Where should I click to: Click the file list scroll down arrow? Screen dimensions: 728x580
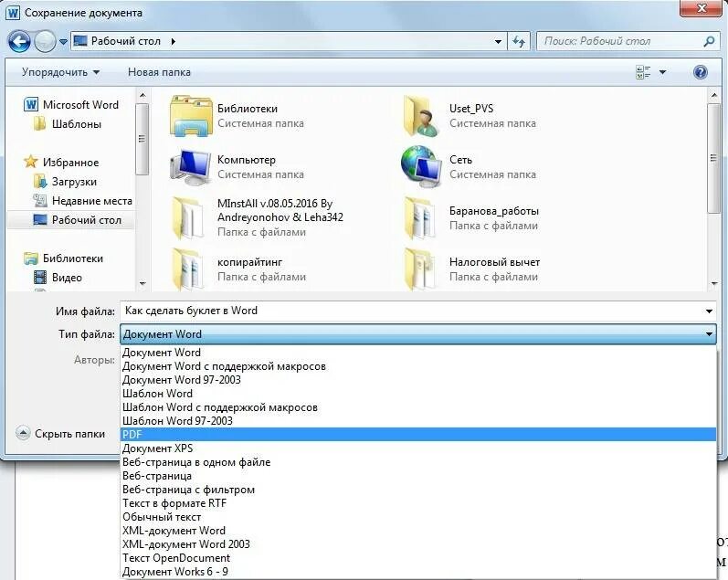tap(713, 283)
